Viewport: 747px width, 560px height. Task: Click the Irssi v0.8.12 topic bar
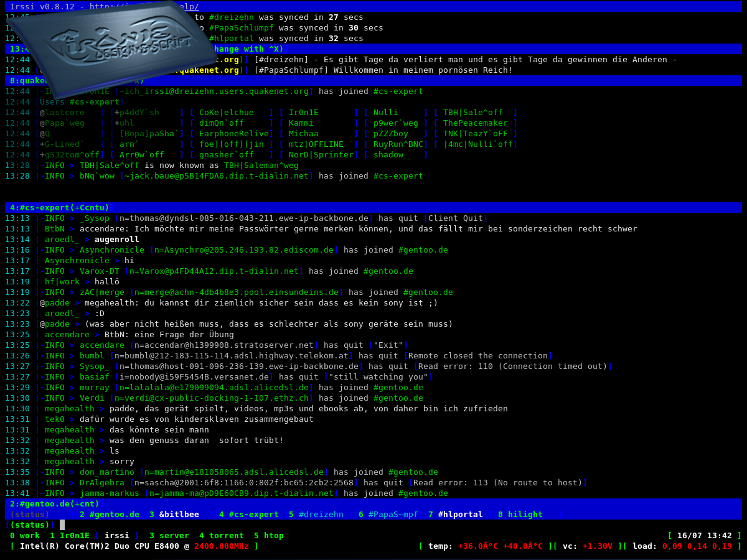[x=374, y=7]
